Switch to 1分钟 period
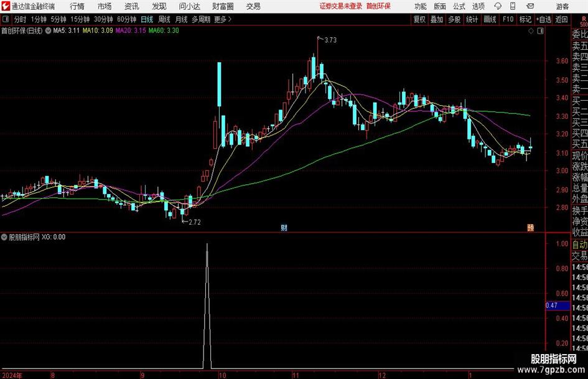Image resolution: width=588 pixels, height=379 pixels. pos(38,19)
